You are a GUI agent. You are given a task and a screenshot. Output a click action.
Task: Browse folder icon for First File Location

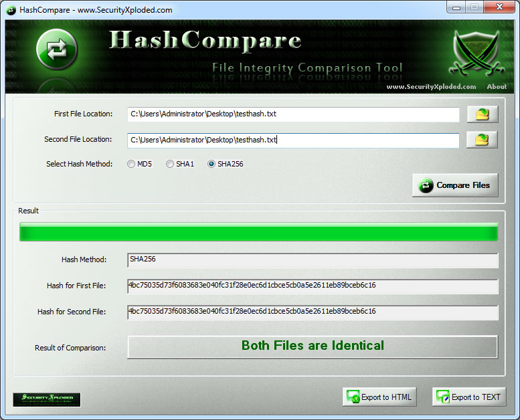tap(482, 114)
